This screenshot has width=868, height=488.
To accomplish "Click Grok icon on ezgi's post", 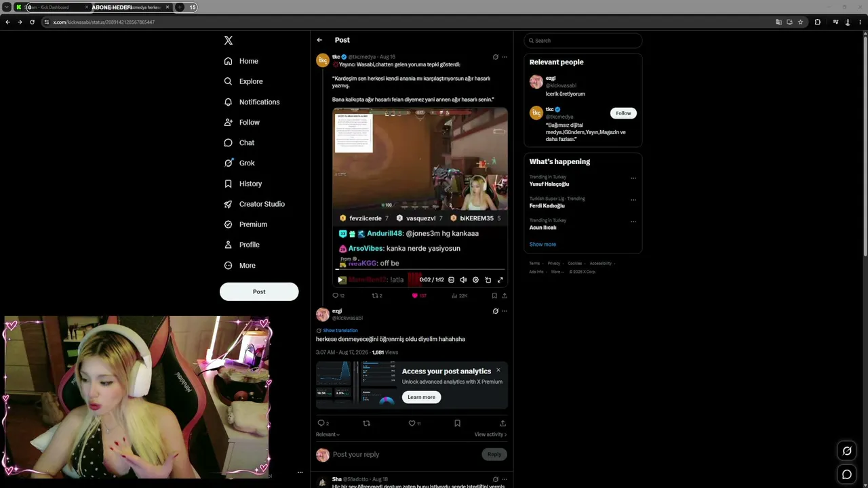I will point(495,311).
